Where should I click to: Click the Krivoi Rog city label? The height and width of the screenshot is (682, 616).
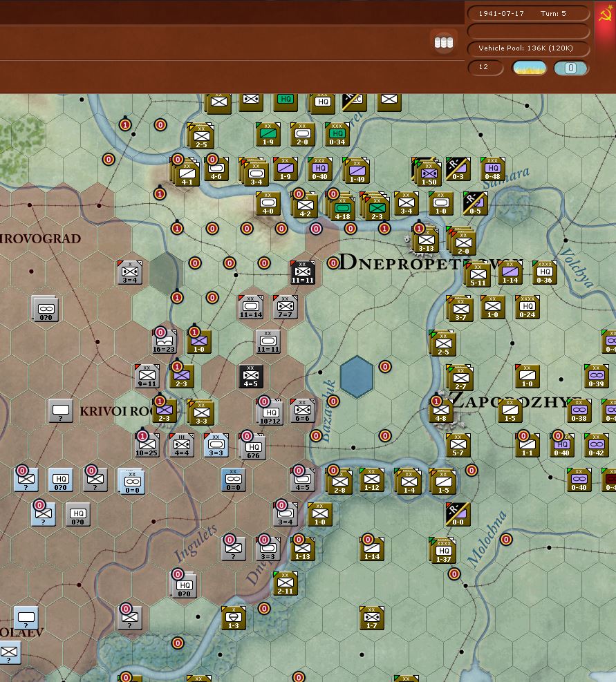click(118, 411)
